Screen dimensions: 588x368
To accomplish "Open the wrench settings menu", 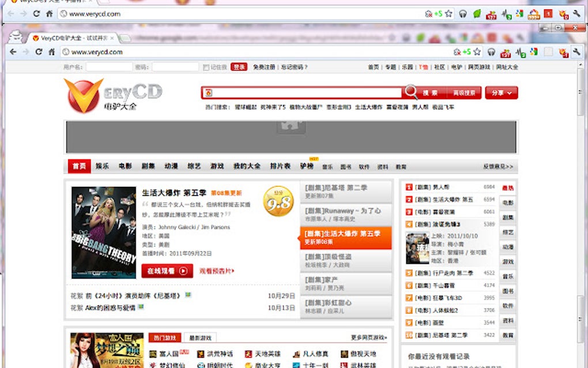I will [576, 51].
